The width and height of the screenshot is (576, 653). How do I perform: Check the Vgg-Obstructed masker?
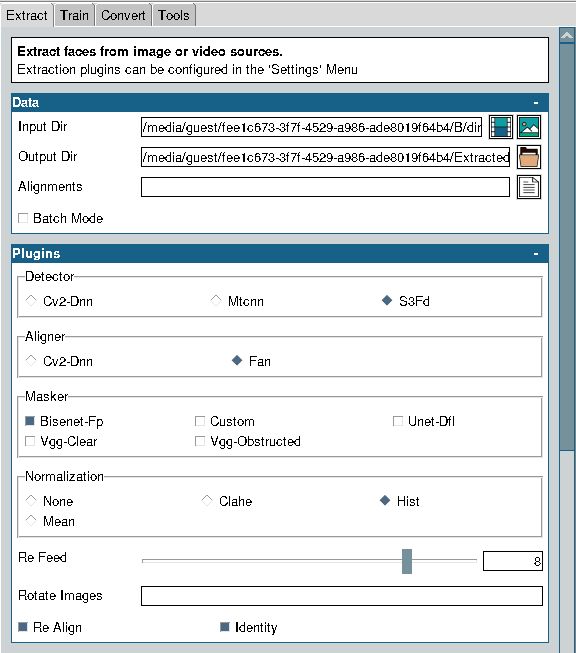click(200, 441)
